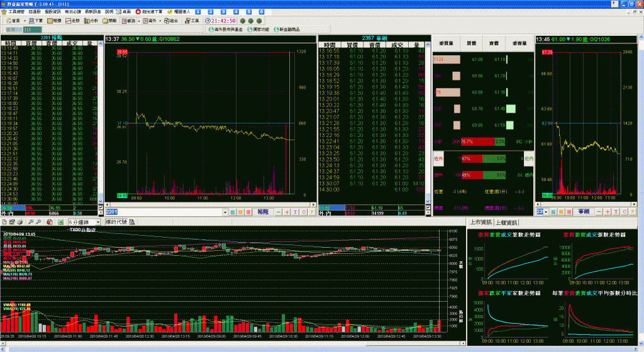Click the C button in 華碩 chart toolbar
This screenshot has width=644, height=352.
click(624, 212)
